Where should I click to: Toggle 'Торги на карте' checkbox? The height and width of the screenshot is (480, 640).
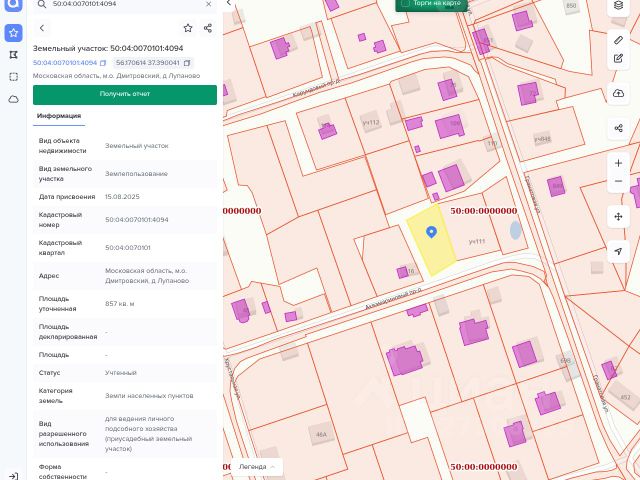pyautogui.click(x=405, y=3)
